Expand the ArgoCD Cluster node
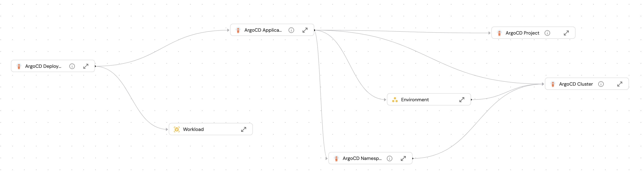This screenshot has height=178, width=644. click(620, 84)
